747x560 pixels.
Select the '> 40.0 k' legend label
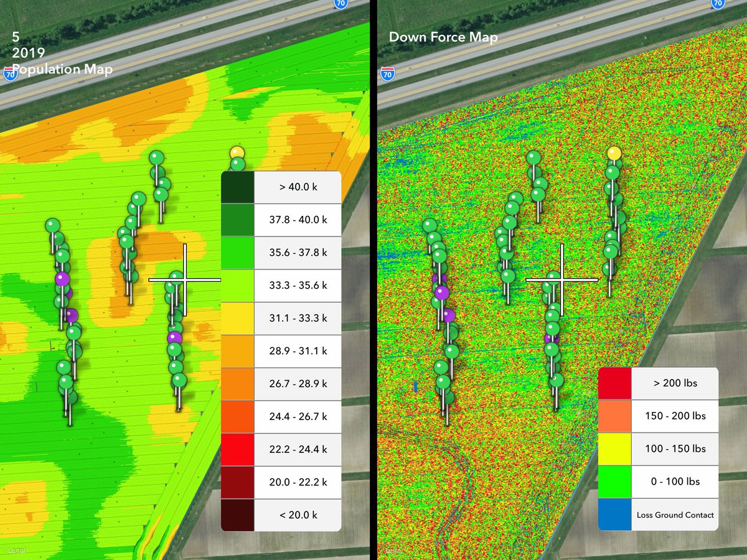point(298,187)
